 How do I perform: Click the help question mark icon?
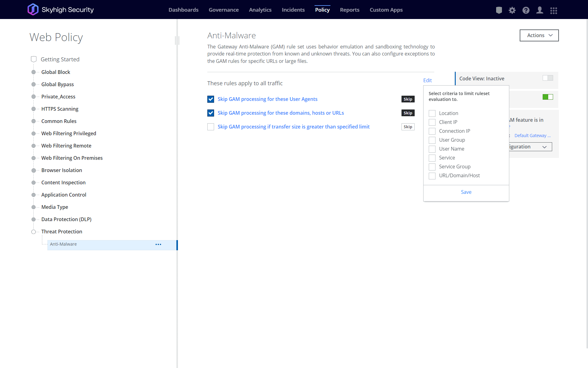(526, 10)
